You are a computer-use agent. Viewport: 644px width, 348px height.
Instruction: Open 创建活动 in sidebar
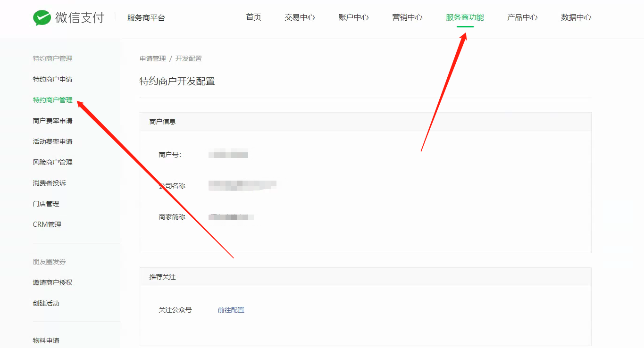46,303
